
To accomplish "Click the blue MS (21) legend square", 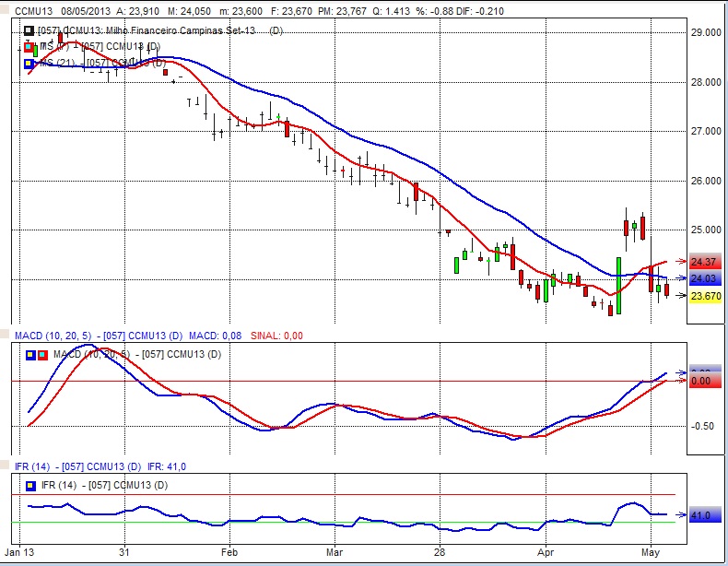I will click(x=30, y=63).
